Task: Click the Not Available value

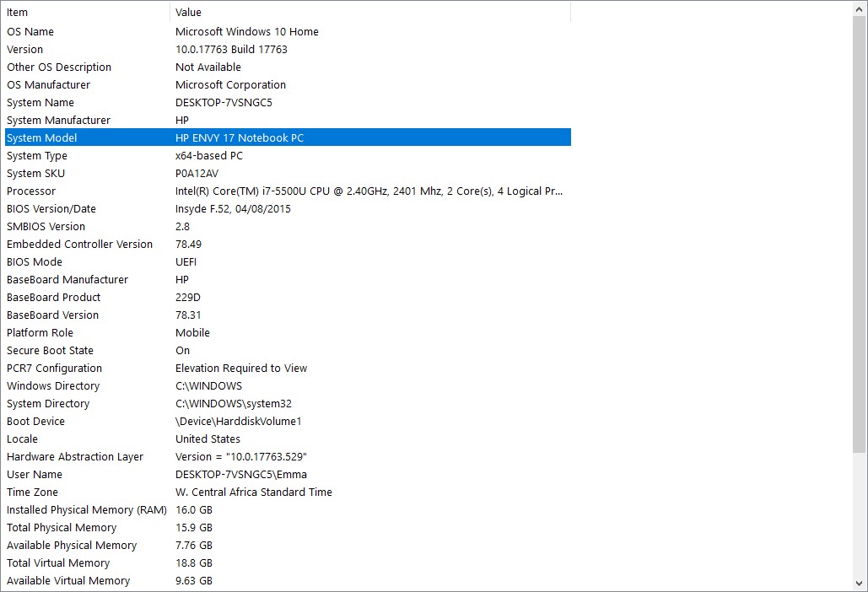Action: point(208,67)
